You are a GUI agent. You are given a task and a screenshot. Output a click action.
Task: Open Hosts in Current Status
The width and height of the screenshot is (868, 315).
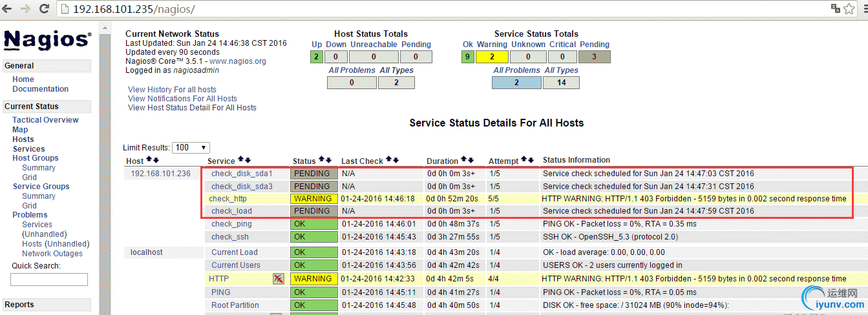click(x=23, y=139)
